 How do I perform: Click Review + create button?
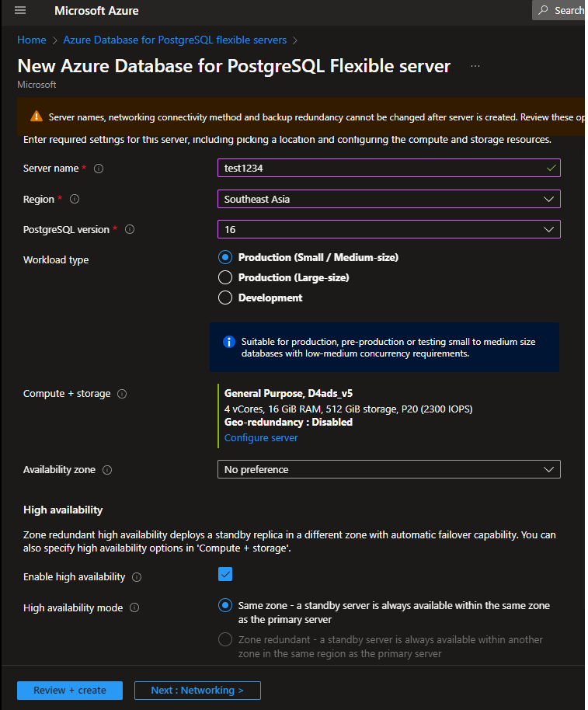pos(70,690)
